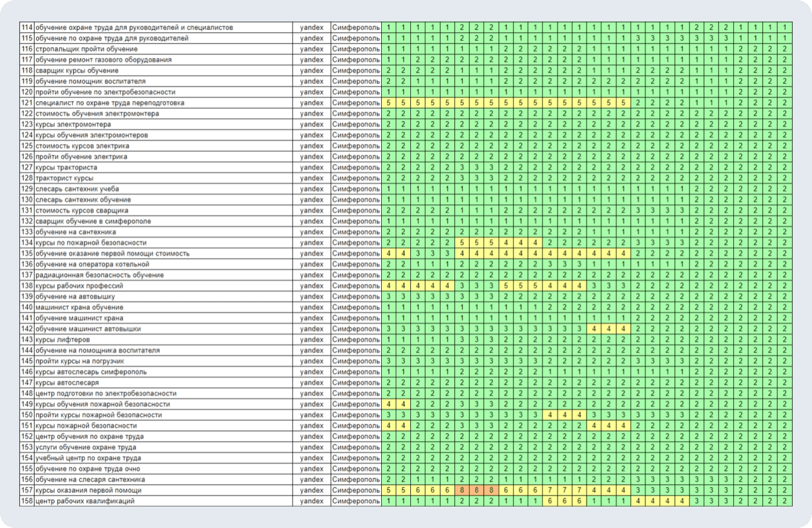812x528 pixels.
Task: Click the 'курсы лифтеров' keyword cell
Action: (163, 340)
